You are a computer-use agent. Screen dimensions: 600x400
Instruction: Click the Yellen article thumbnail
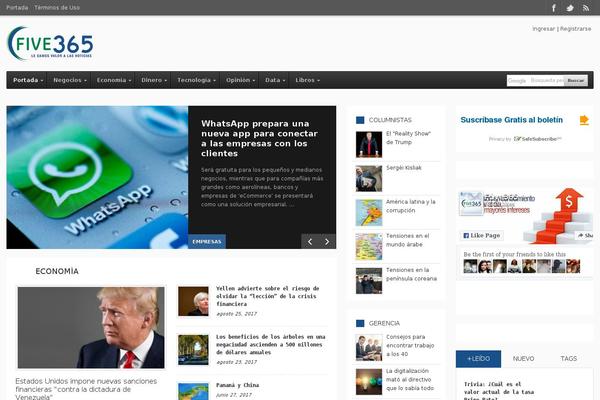193,301
